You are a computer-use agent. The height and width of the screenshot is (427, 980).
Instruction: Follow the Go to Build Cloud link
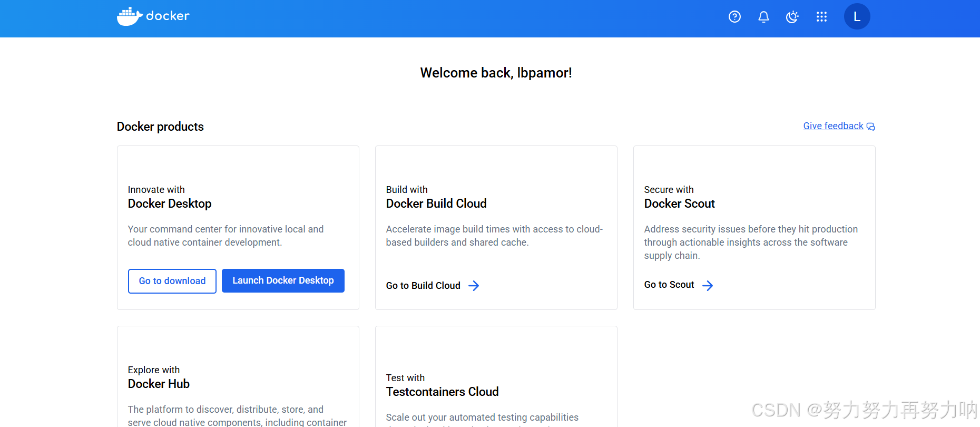pos(423,286)
